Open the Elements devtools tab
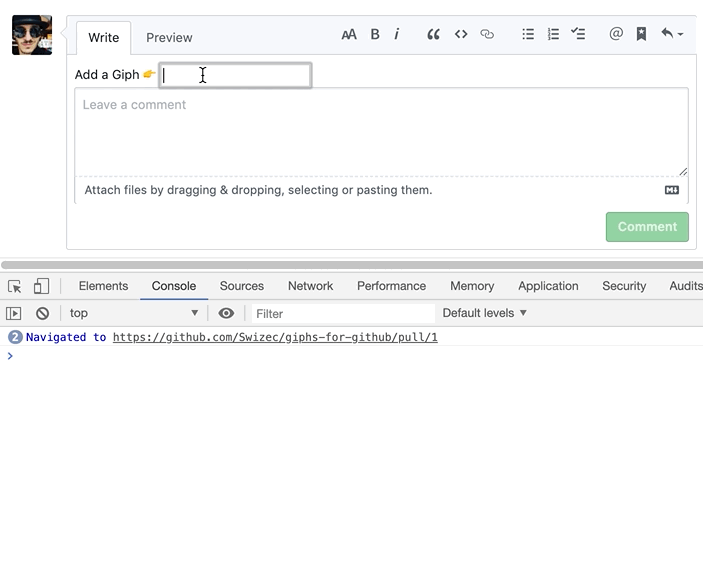This screenshot has width=703, height=576. point(104,286)
